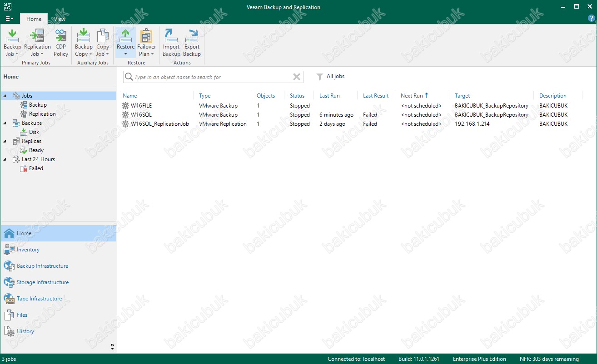Click the Copy Job ribbon icon
This screenshot has width=597, height=364.
[x=103, y=36]
